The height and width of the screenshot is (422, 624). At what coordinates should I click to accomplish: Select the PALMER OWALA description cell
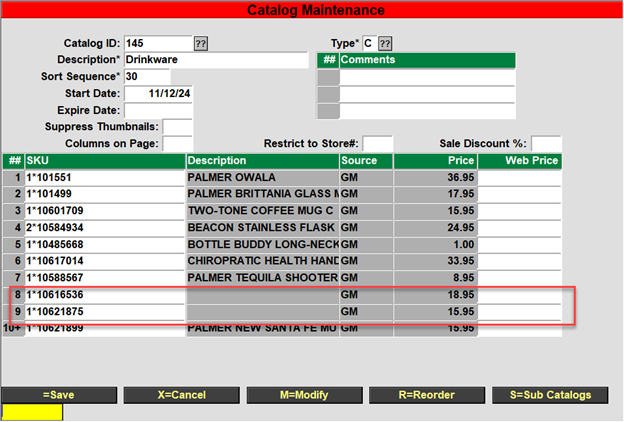[261, 177]
